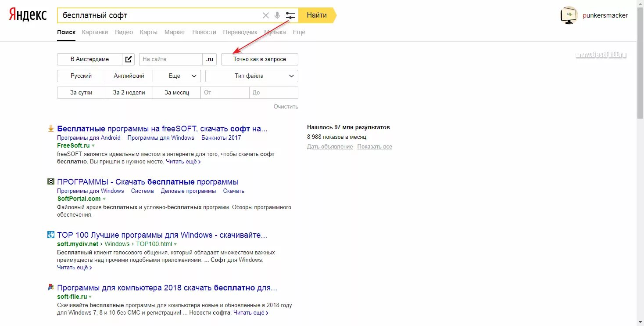Click the Яндекс logo

click(x=28, y=15)
